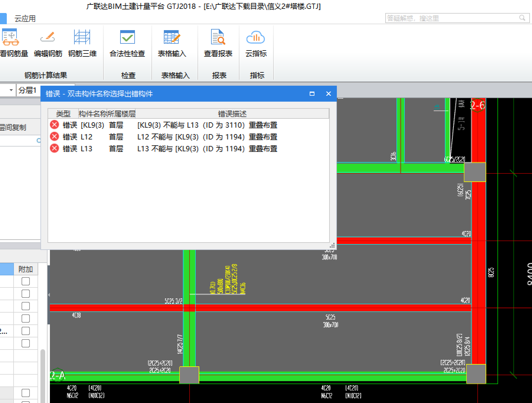Select error description for [KL9(3)] ID 3110
This screenshot has width=532, height=403.
click(x=207, y=125)
